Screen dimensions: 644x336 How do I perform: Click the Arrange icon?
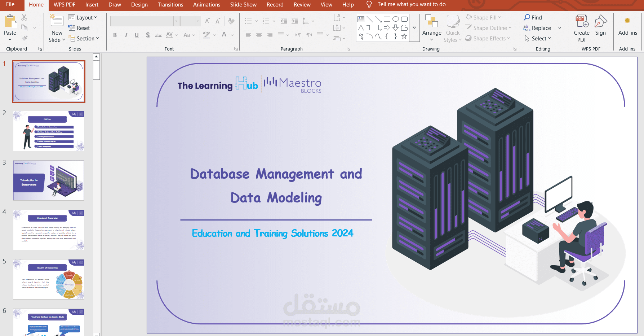click(x=431, y=21)
